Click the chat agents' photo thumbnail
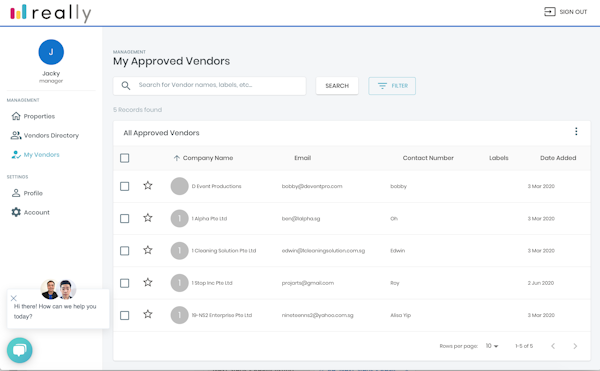 (58, 289)
